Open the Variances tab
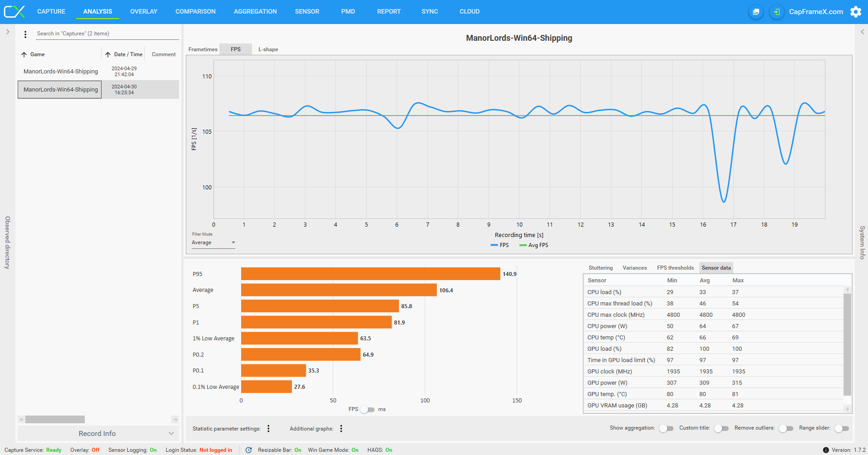The height and width of the screenshot is (455, 868). 635,268
